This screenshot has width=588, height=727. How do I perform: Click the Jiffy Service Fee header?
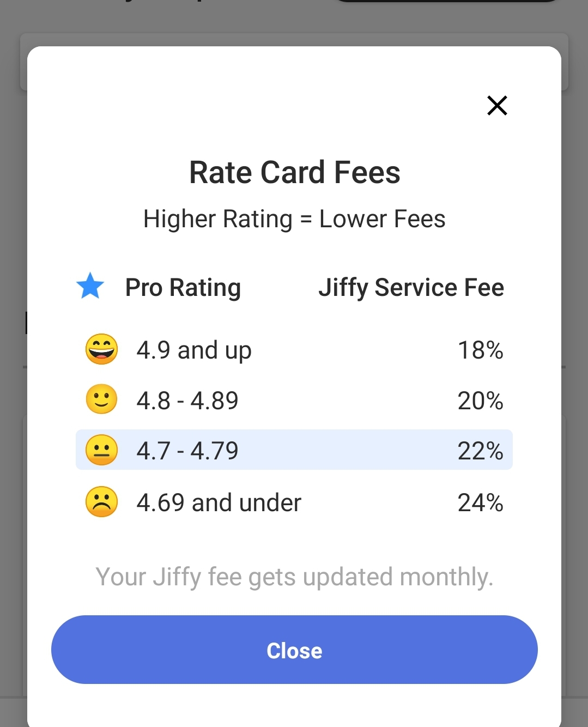[411, 287]
